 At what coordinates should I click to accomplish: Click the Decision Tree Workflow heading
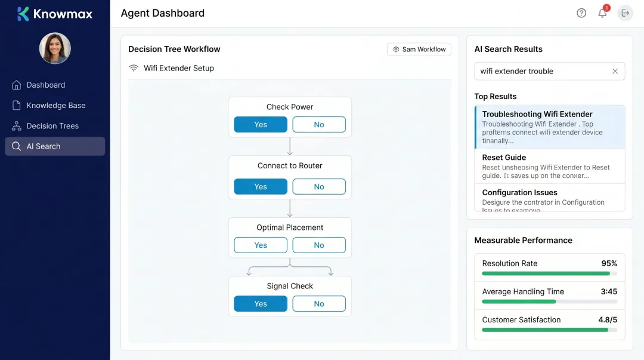click(174, 49)
